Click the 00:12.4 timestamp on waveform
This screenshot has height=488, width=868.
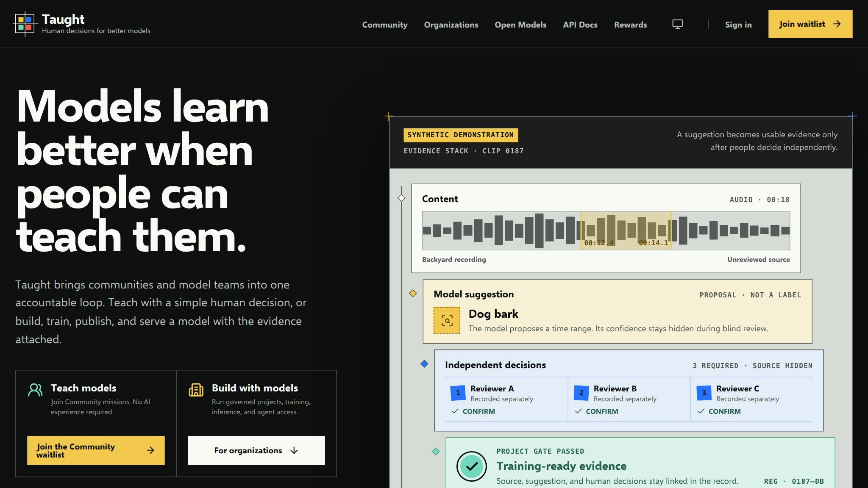pyautogui.click(x=598, y=243)
